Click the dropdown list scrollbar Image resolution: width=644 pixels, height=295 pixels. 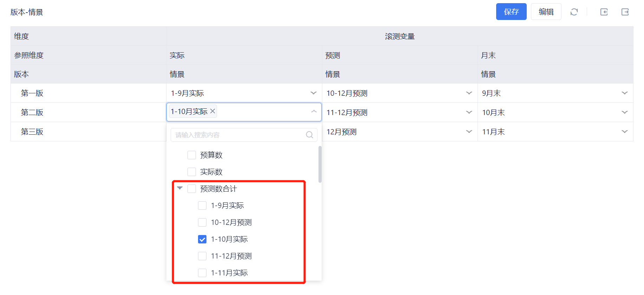(320, 164)
